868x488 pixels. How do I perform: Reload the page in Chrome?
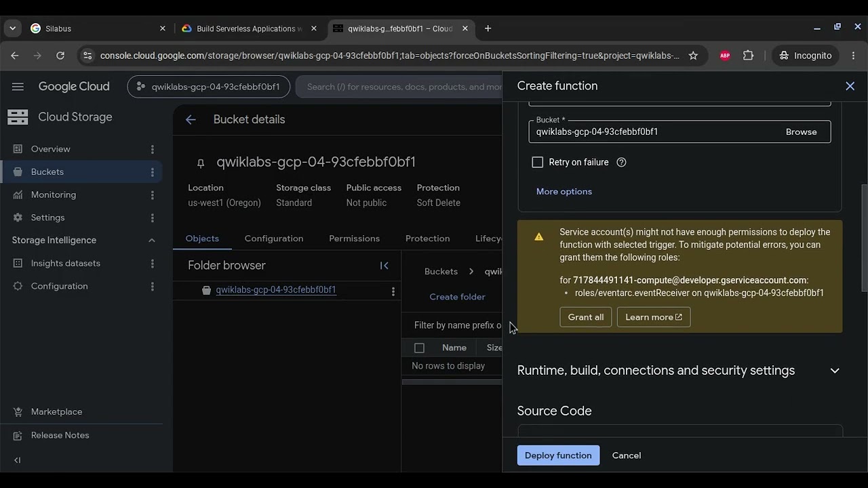click(60, 56)
